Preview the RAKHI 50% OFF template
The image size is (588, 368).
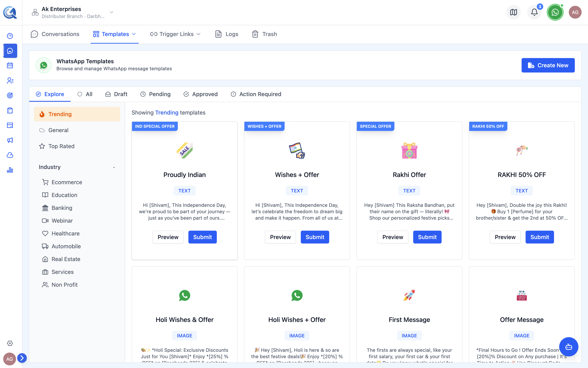pos(505,237)
